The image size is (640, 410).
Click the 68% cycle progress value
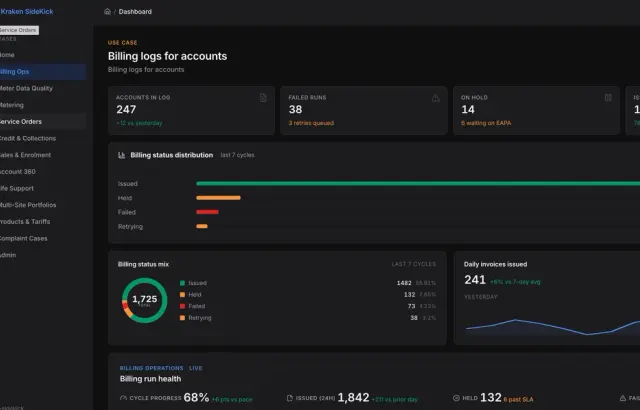tap(196, 397)
